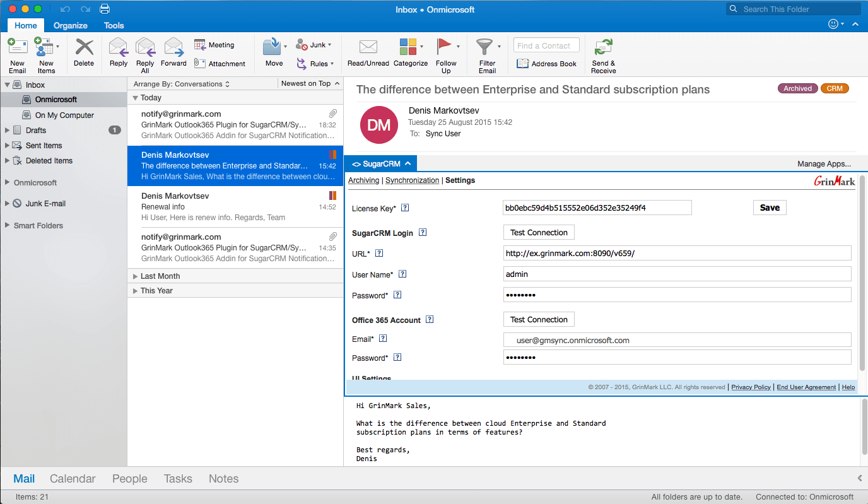
Task: Click the Delete icon in ribbon
Action: [x=84, y=48]
